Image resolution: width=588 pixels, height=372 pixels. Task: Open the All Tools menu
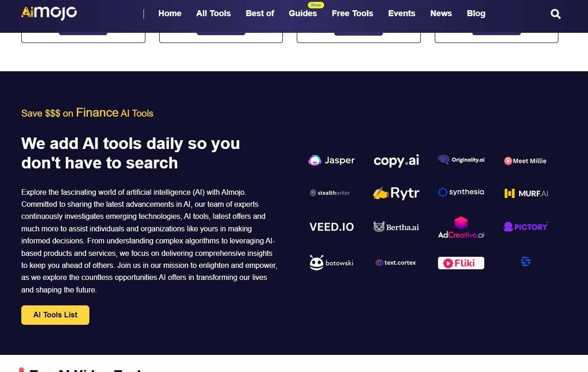tap(213, 13)
